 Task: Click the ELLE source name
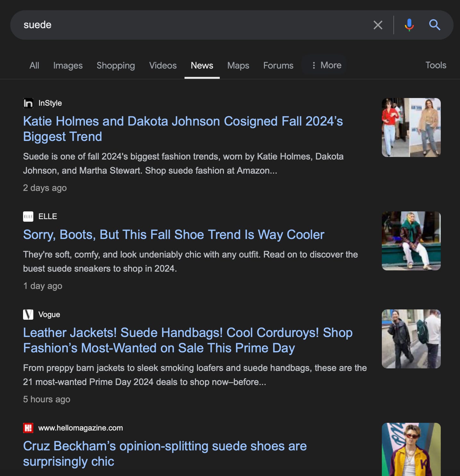tap(48, 217)
